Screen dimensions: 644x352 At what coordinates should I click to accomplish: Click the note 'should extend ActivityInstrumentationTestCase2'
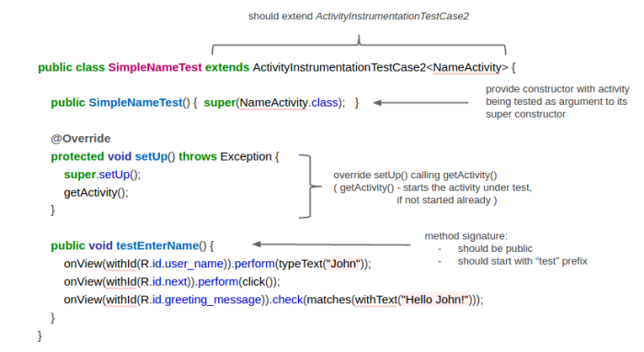(358, 17)
